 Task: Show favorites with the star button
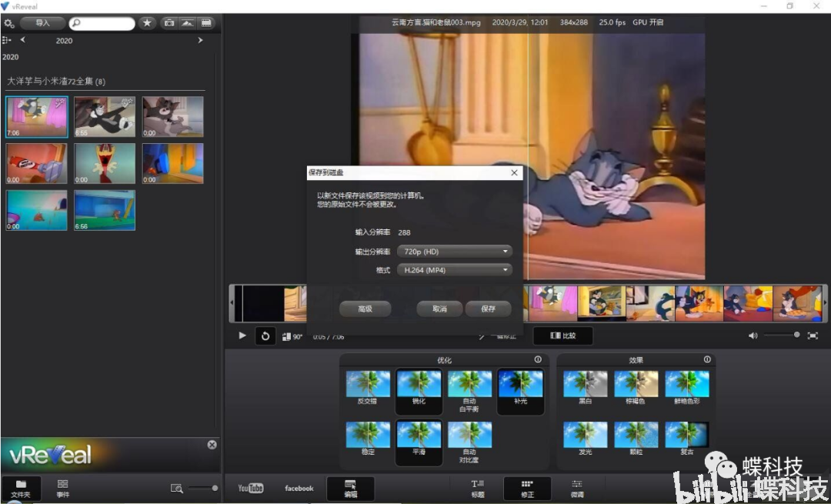click(147, 23)
